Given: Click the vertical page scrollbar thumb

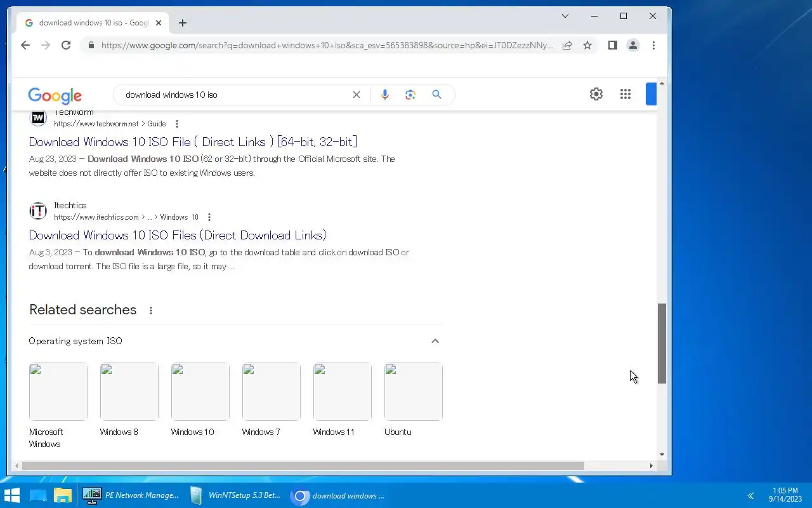Looking at the screenshot, I should (662, 343).
